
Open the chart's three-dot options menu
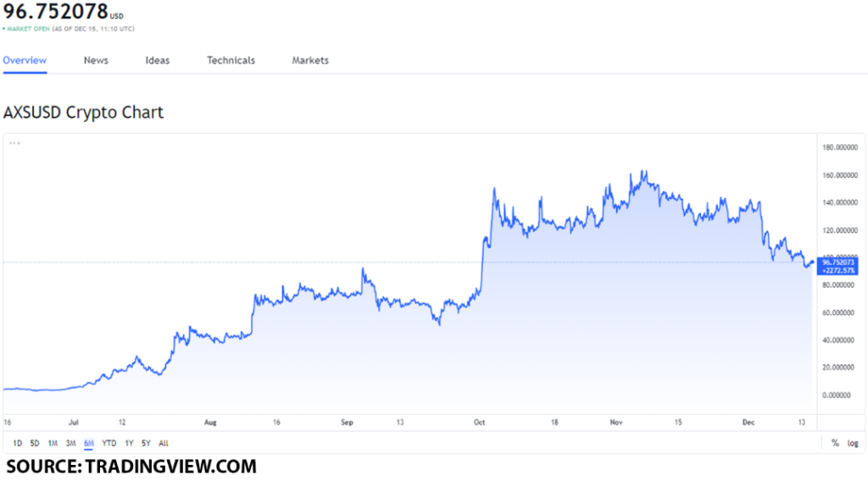tap(14, 143)
